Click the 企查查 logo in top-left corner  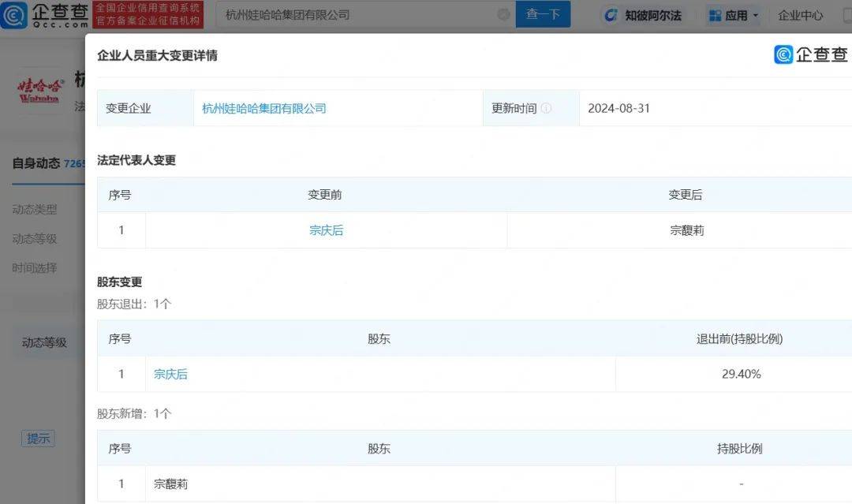click(39, 14)
